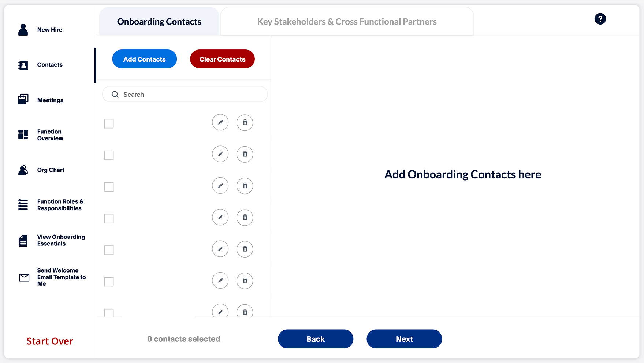
Task: Select the second contact row checkbox
Action: (x=109, y=155)
